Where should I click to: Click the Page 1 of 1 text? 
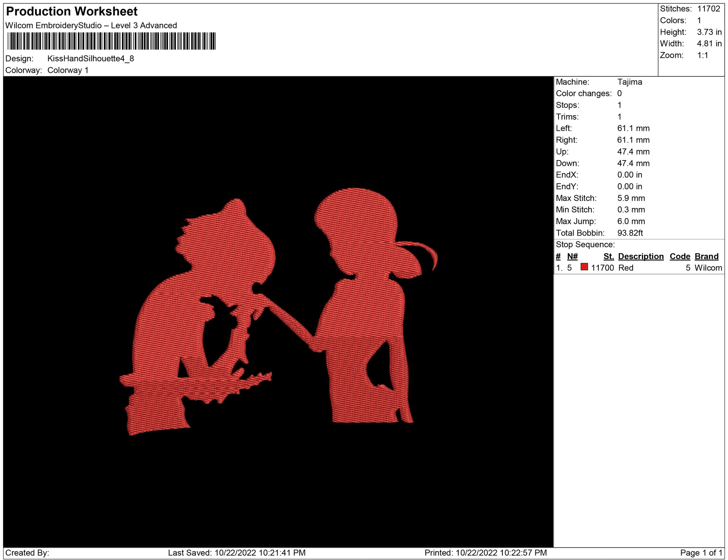(701, 553)
